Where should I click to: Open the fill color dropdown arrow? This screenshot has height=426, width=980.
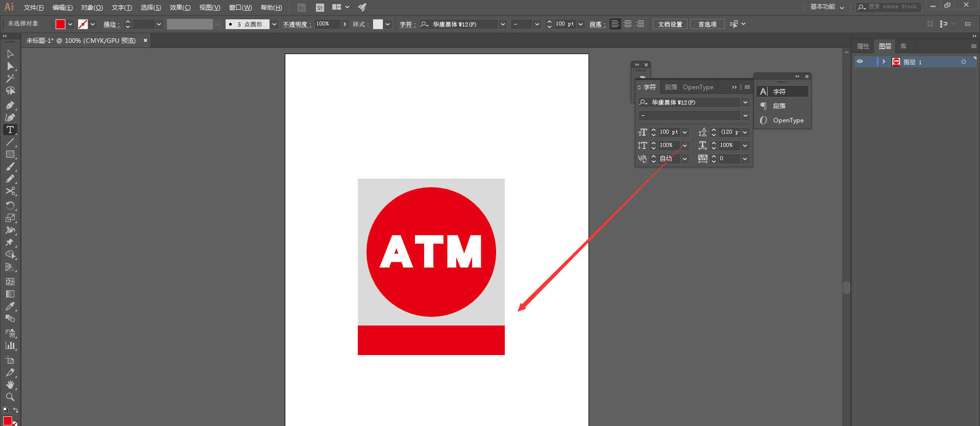pos(70,24)
